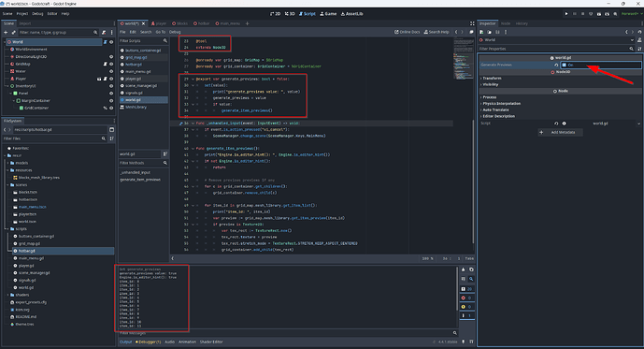Image resolution: width=644 pixels, height=349 pixels.
Task: Revert the Generate Previews property
Action: (x=556, y=65)
